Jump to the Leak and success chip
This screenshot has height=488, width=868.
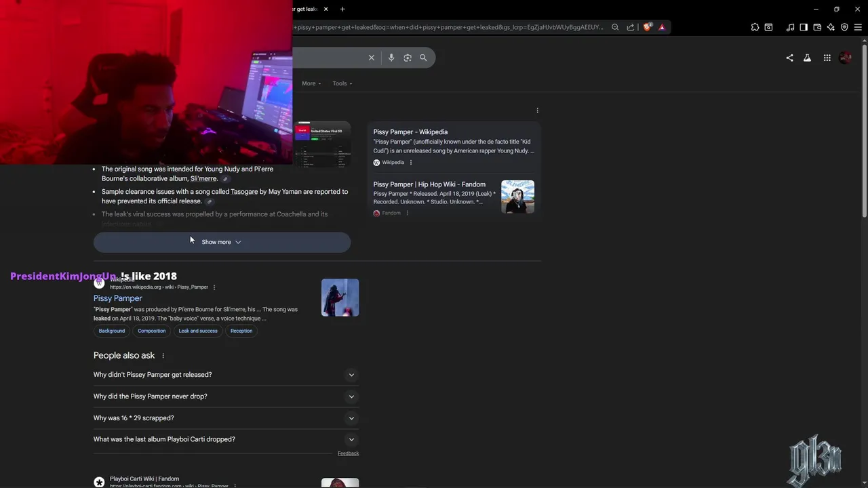tap(198, 331)
